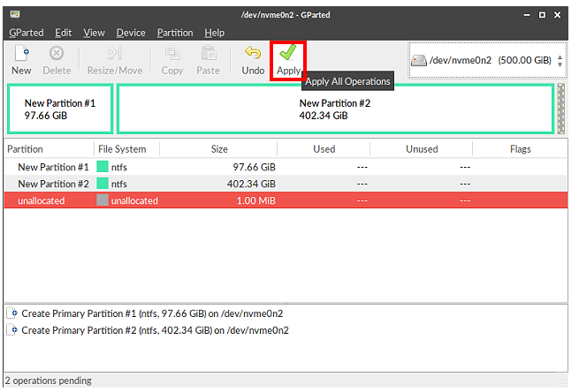Sort by File System column header
Screen dimensions: 579x392
126,149
